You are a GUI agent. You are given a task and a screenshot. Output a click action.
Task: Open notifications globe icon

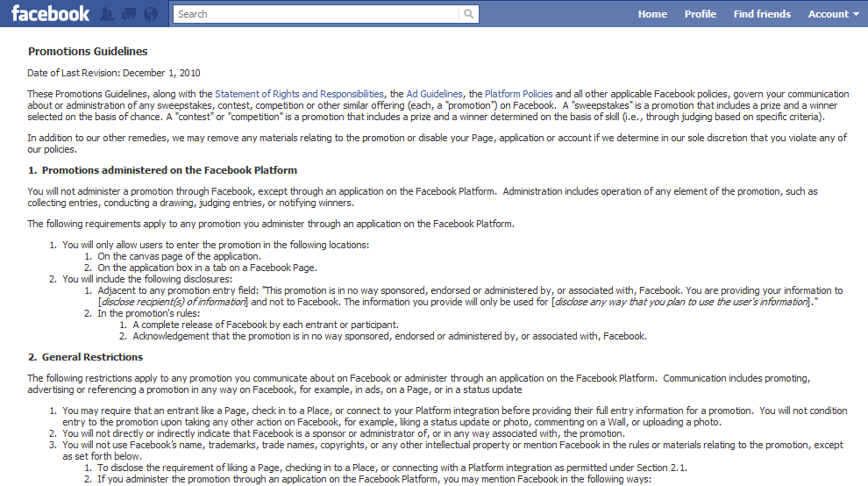point(151,14)
